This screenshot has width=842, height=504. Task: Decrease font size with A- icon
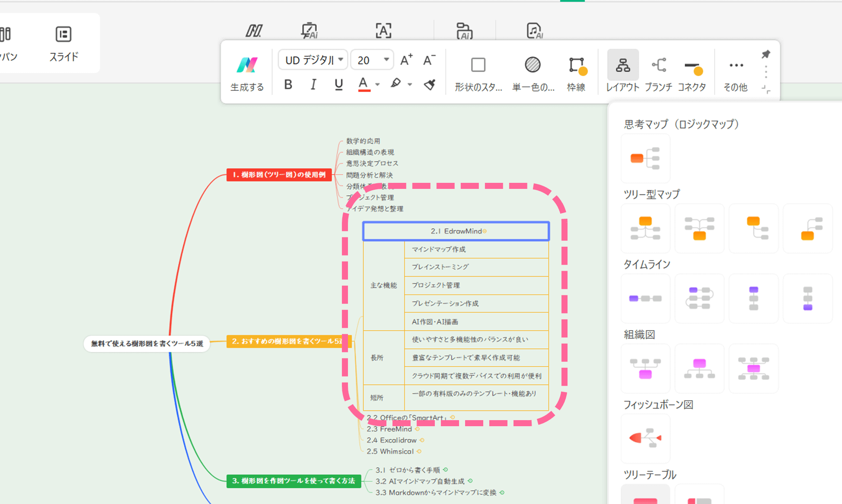429,60
